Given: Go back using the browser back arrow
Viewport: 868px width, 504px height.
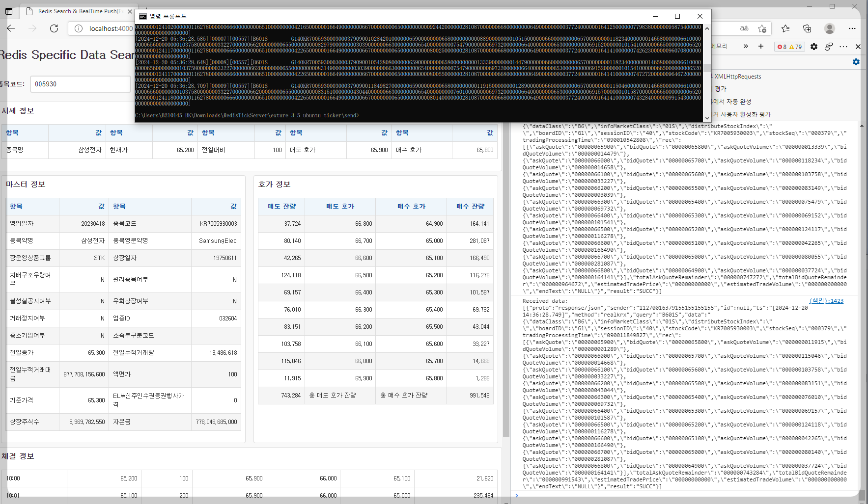Looking at the screenshot, I should pos(11,28).
